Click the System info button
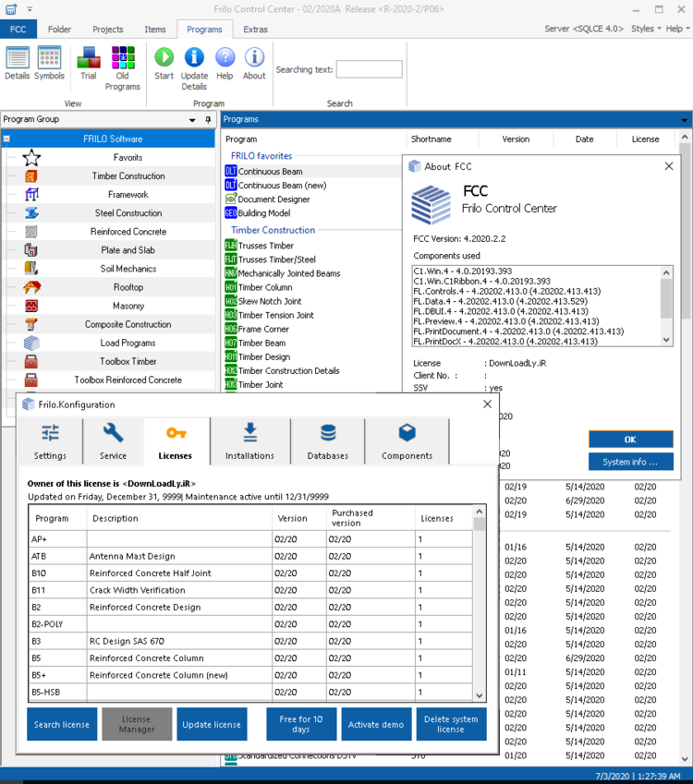This screenshot has width=693, height=784. pyautogui.click(x=630, y=462)
